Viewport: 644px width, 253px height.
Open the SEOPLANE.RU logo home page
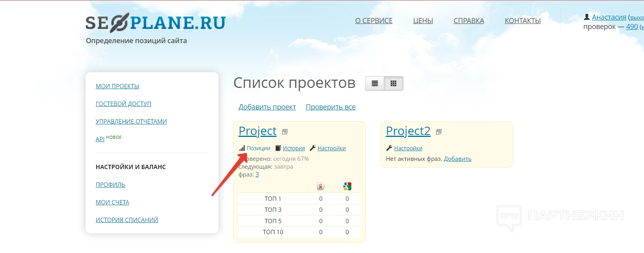pyautogui.click(x=156, y=23)
